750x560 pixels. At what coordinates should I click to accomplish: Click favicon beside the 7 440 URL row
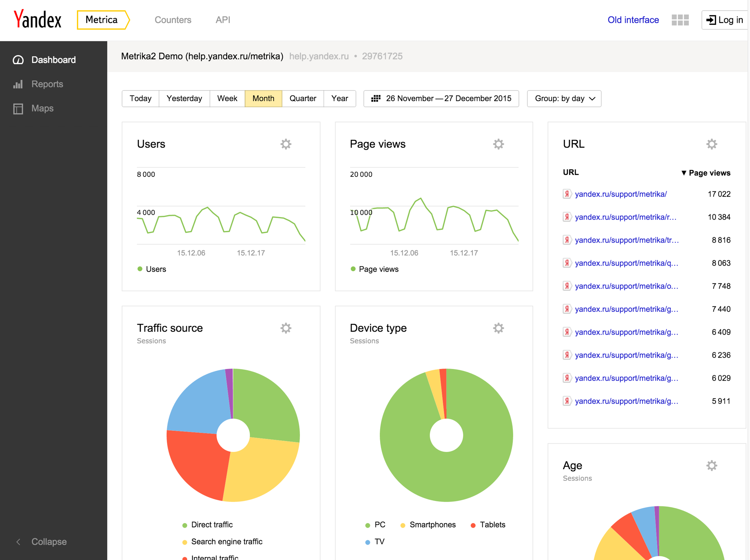tap(567, 309)
